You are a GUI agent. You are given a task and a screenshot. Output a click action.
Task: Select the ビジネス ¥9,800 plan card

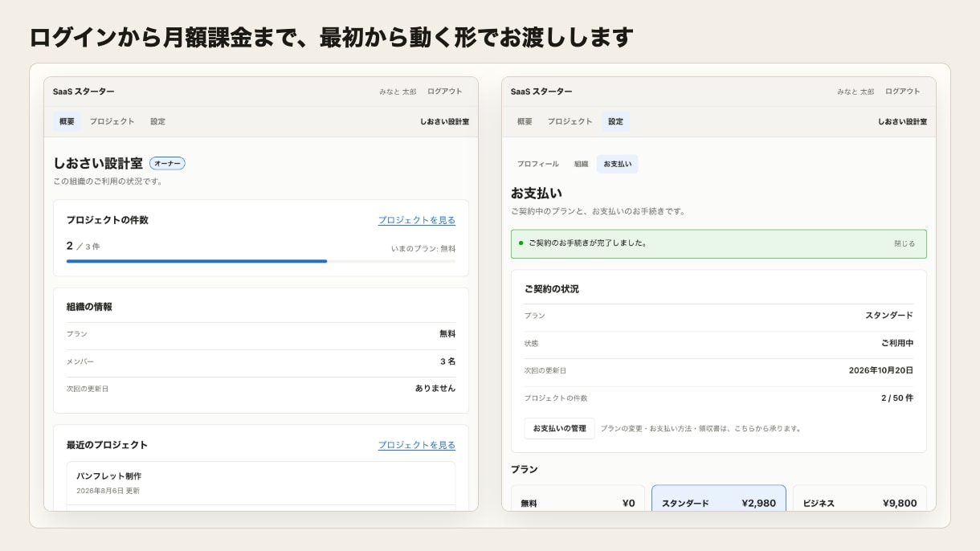pos(860,498)
